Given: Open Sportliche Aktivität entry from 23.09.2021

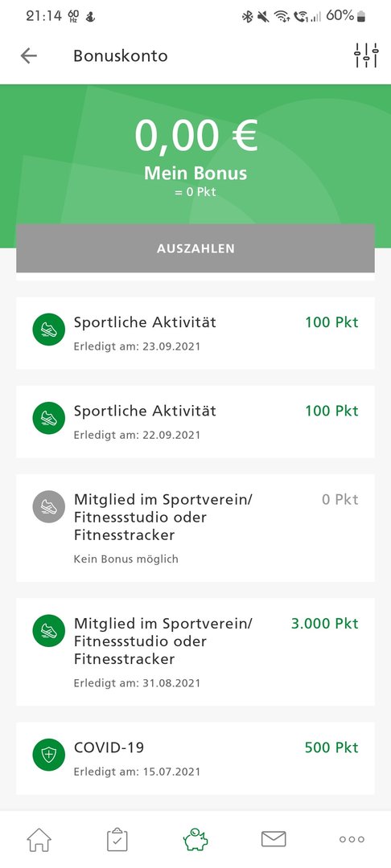Looking at the screenshot, I should click(195, 334).
